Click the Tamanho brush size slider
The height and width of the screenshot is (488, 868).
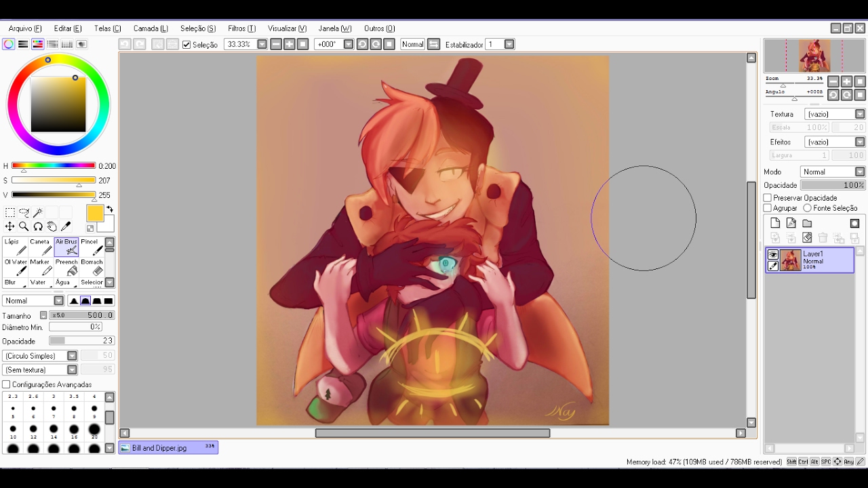click(81, 315)
